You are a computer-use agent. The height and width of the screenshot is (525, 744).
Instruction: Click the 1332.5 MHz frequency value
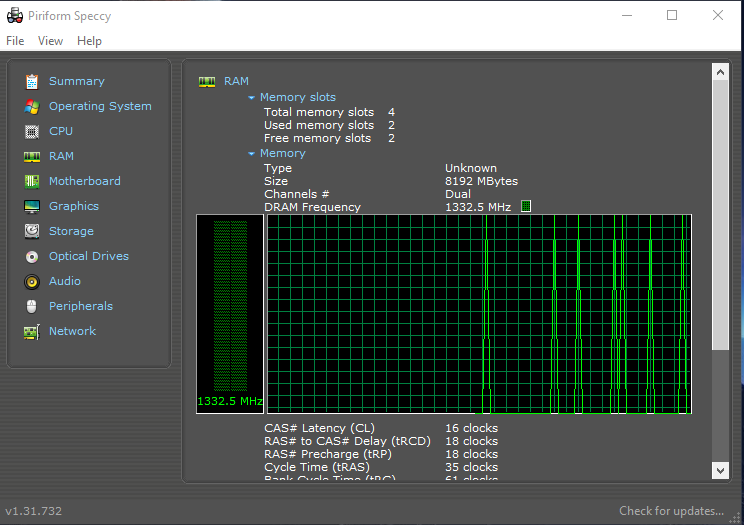tap(478, 207)
